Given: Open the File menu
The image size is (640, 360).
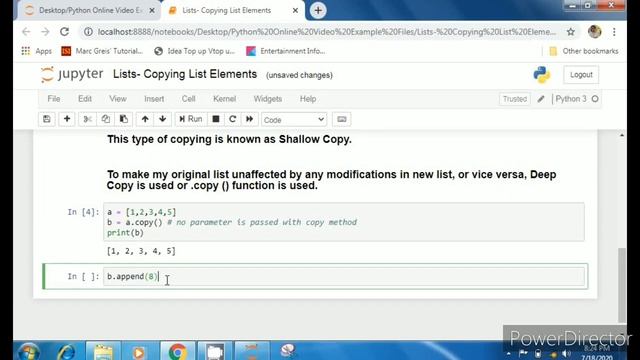Looking at the screenshot, I should pos(54,99).
